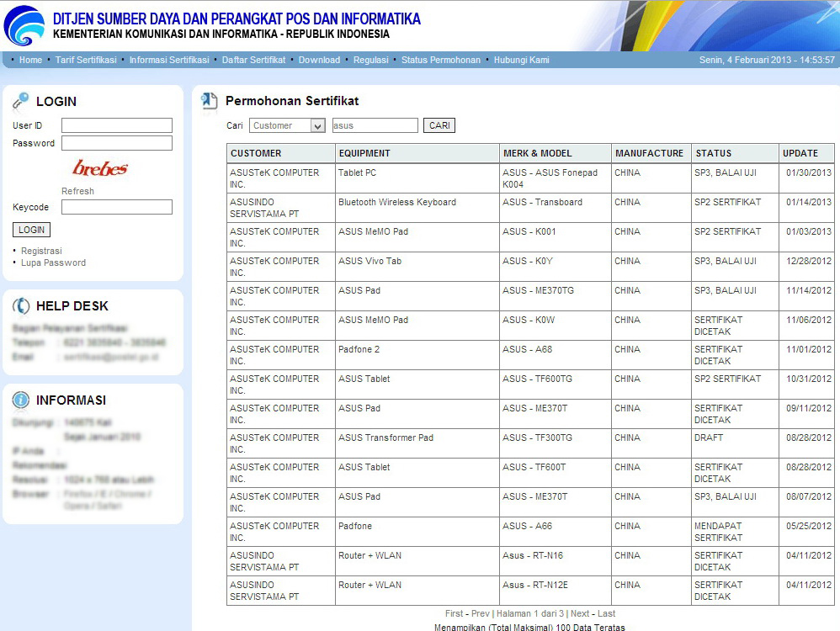Open the Download menu
840x631 pixels.
click(x=319, y=60)
